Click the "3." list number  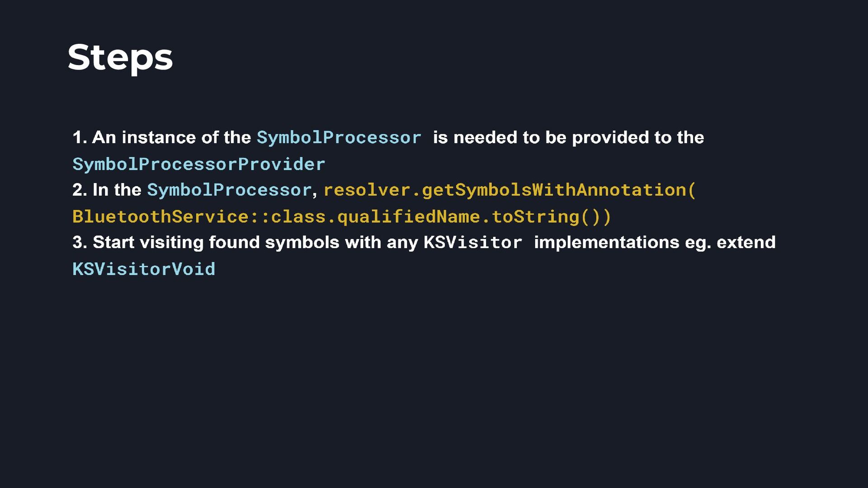[x=80, y=242]
